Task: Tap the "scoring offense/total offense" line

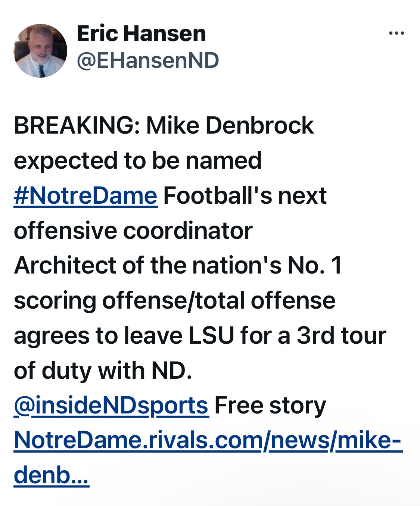Action: [174, 301]
